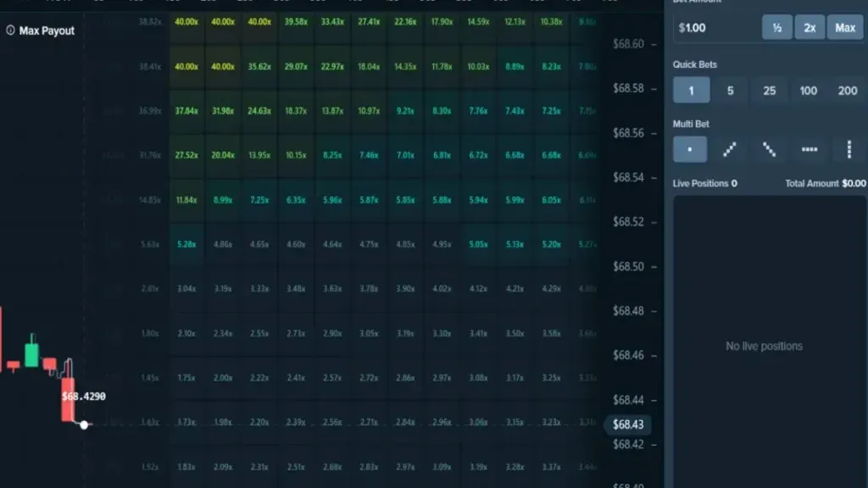868x488 pixels.
Task: Place a bet on 11.84x
Action: pos(186,200)
